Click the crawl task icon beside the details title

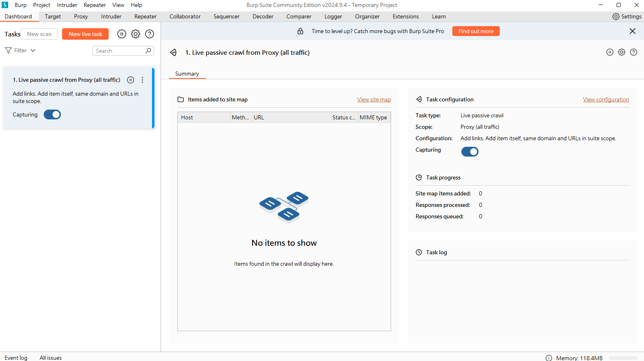pos(173,52)
